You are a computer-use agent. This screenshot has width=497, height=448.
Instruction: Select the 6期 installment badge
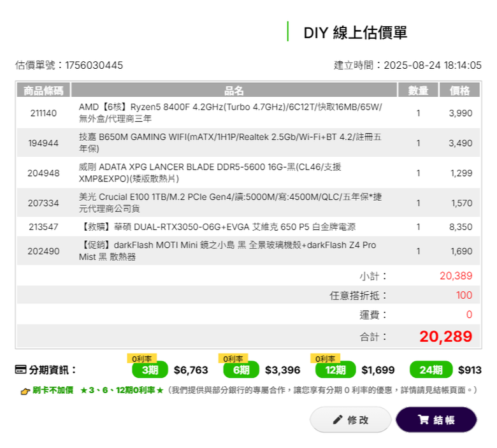241,370
